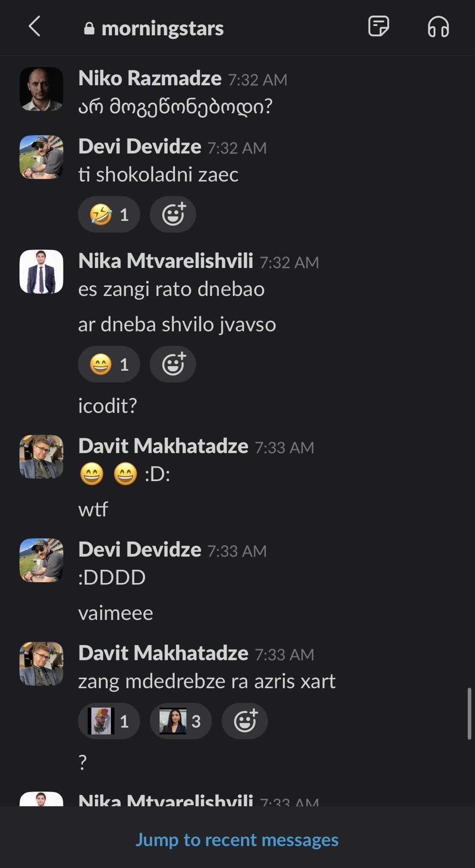Open Niko Razmadze's profile name

pos(150,78)
